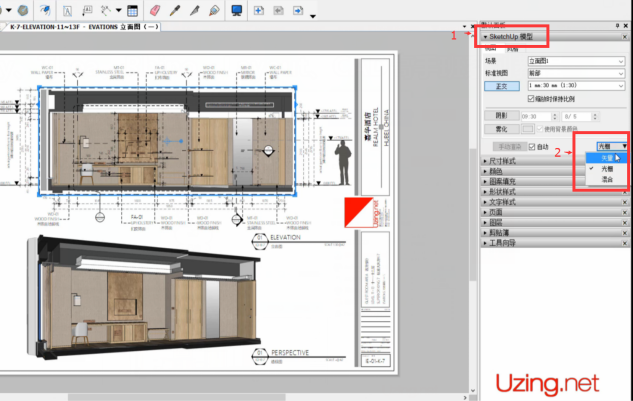Click the 阴影 shadows button

501,115
